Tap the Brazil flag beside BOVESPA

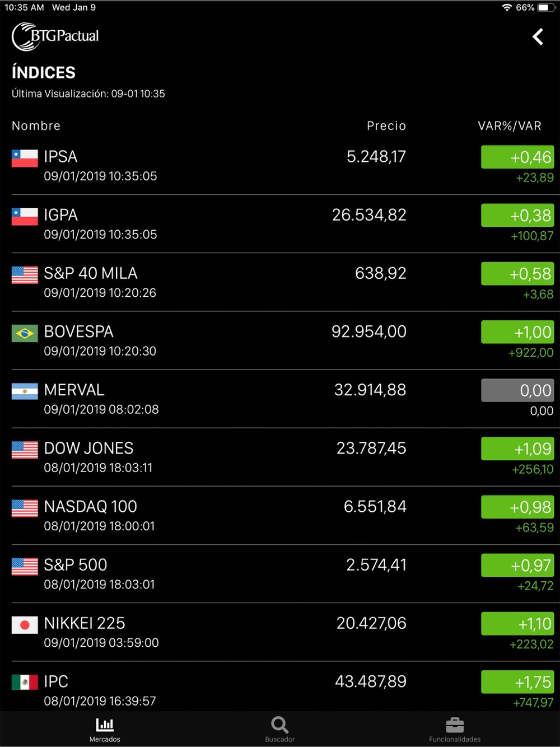(x=25, y=333)
